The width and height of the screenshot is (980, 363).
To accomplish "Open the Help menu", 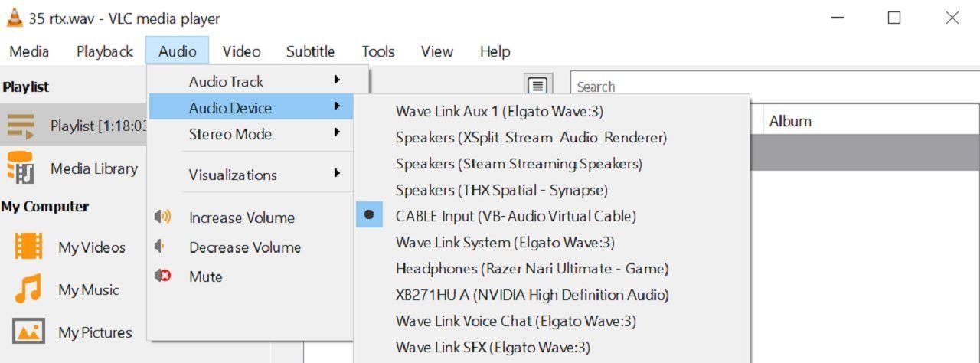I will coord(495,51).
